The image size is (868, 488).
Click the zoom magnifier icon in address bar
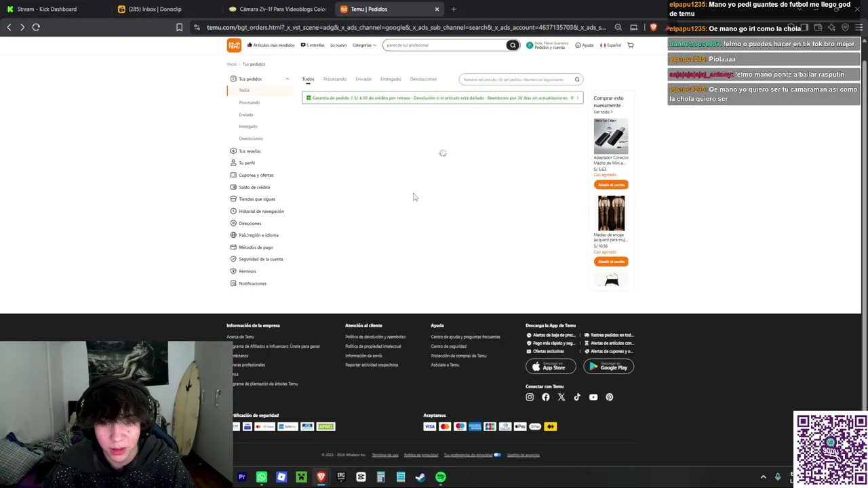click(x=618, y=27)
